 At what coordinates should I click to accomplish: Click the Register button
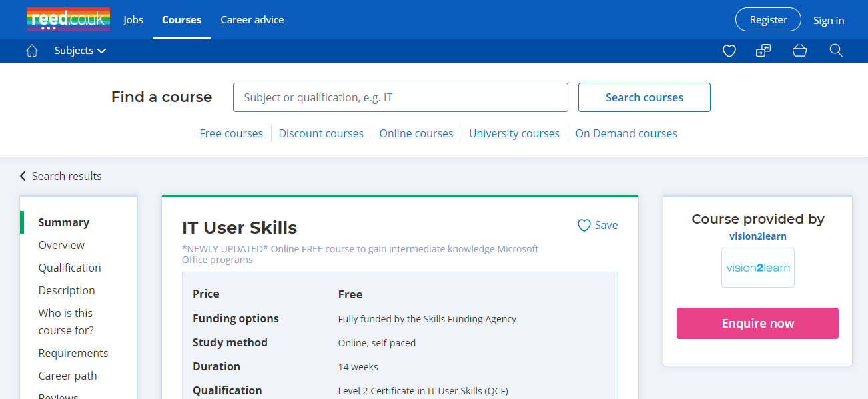pyautogui.click(x=767, y=19)
